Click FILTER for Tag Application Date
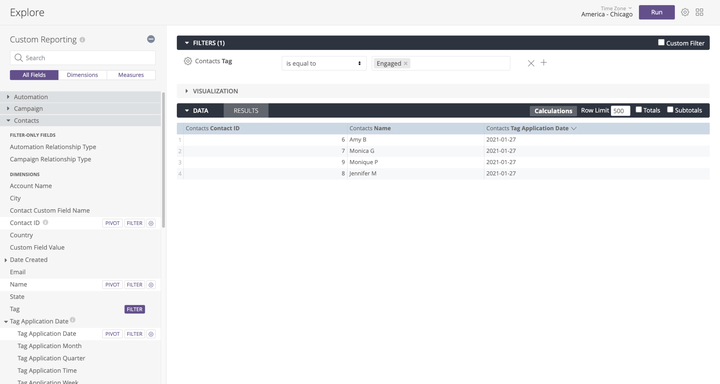 click(135, 334)
